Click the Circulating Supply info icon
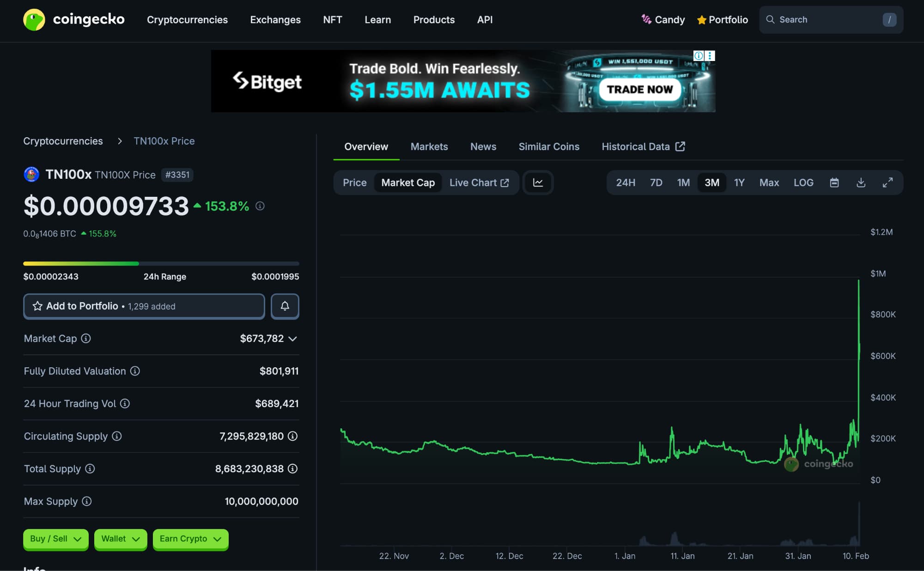The width and height of the screenshot is (924, 571). 117,436
